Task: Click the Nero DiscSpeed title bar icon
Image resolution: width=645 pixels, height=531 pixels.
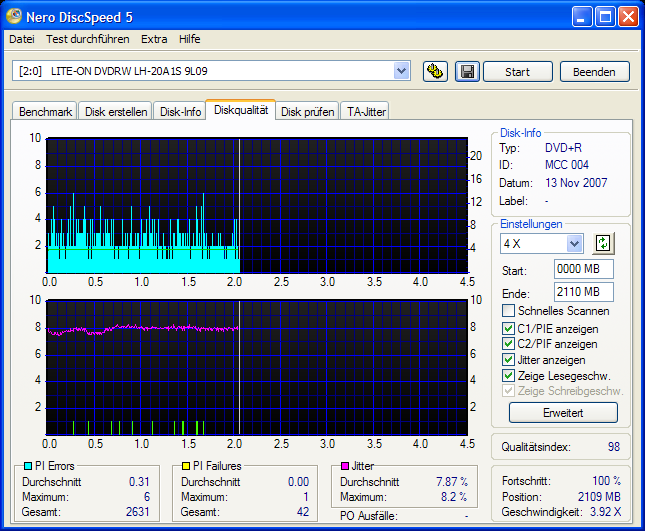Action: pyautogui.click(x=15, y=17)
